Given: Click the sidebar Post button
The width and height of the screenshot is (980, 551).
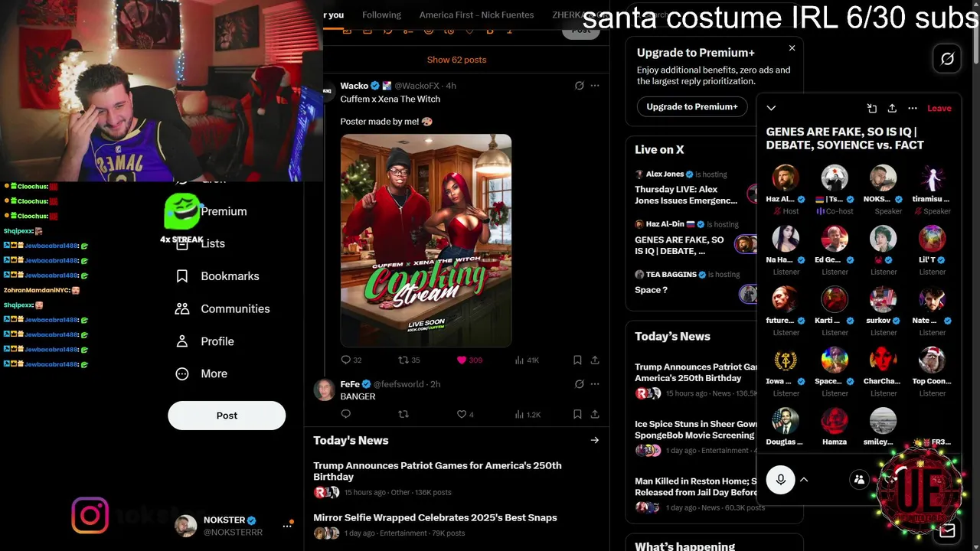Looking at the screenshot, I should pyautogui.click(x=227, y=416).
